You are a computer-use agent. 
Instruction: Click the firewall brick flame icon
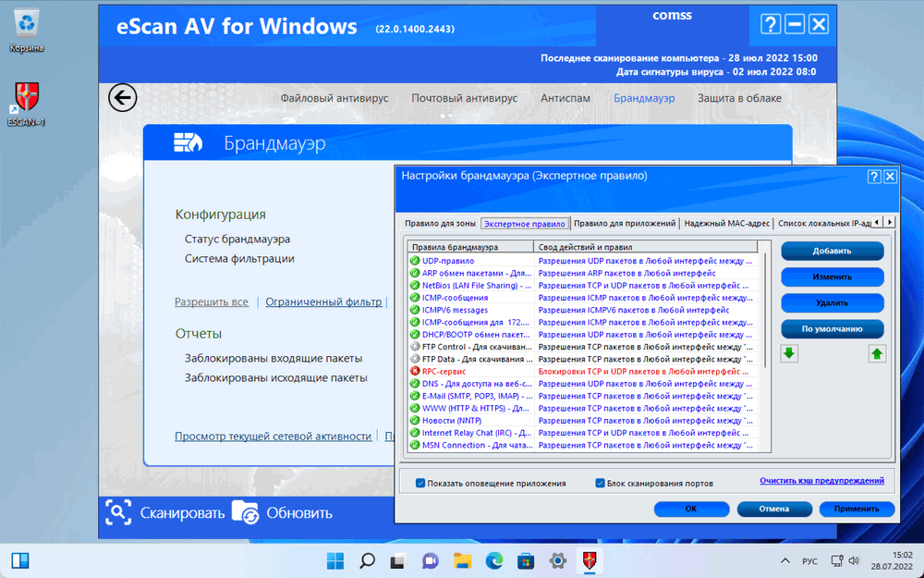pyautogui.click(x=188, y=142)
